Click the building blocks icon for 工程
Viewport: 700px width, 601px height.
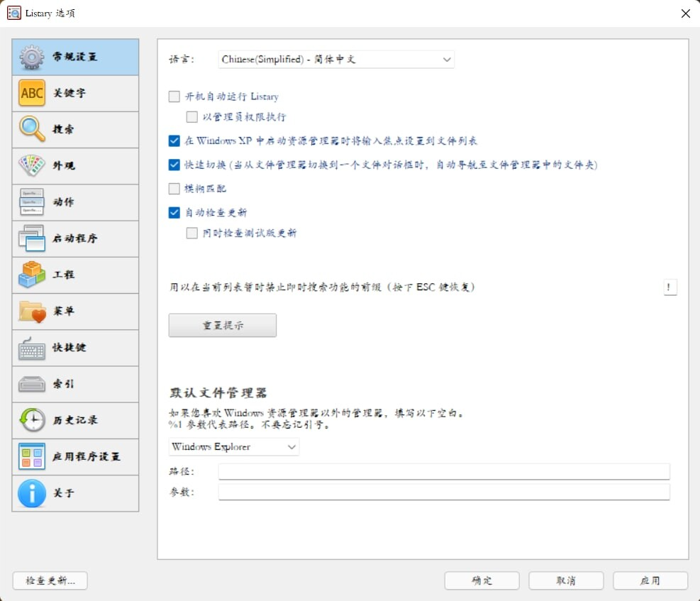coord(32,275)
